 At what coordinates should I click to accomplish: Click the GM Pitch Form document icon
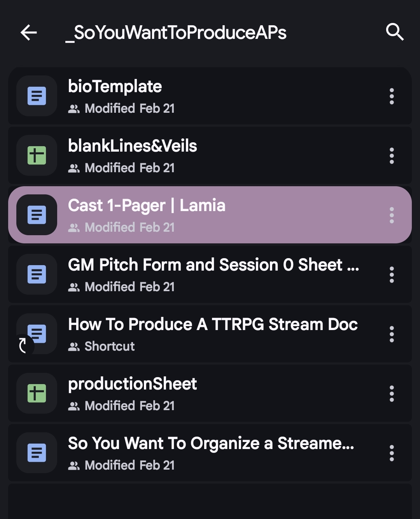coord(37,274)
